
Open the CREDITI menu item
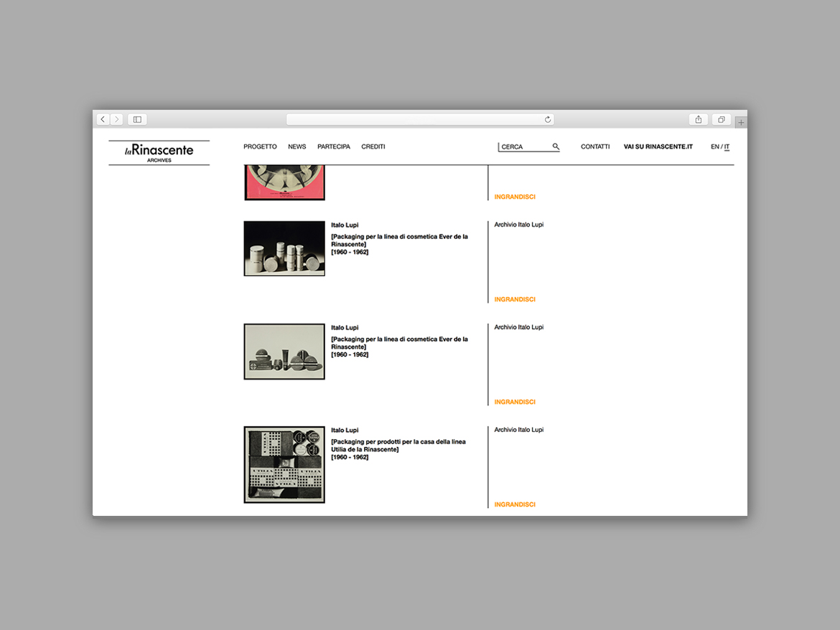373,146
